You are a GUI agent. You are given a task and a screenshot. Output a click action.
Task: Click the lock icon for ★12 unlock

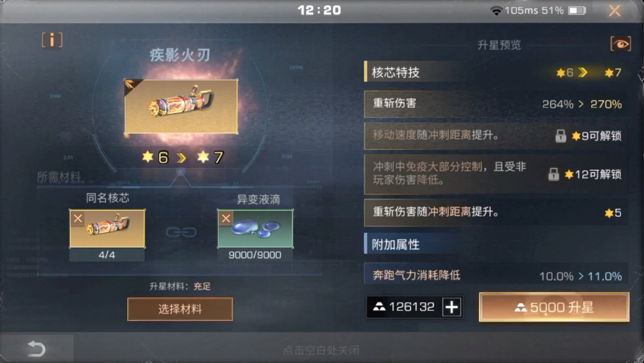(553, 174)
